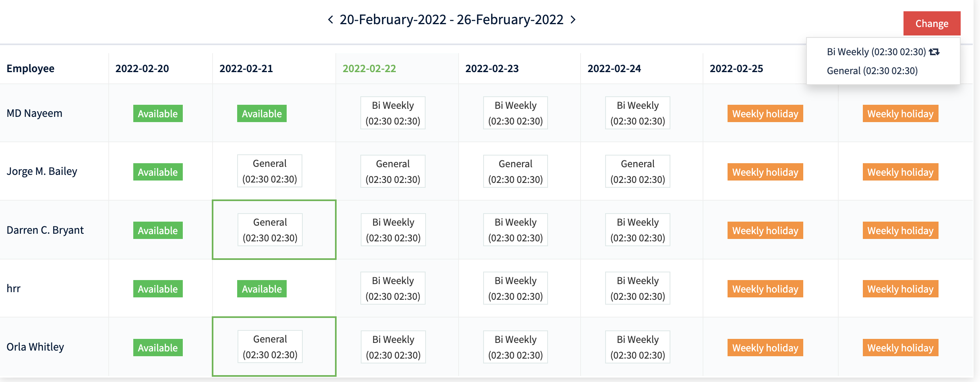Select Orla Whitley's General shift on 2022-02-21
Image resolution: width=980 pixels, height=382 pixels.
coord(270,347)
